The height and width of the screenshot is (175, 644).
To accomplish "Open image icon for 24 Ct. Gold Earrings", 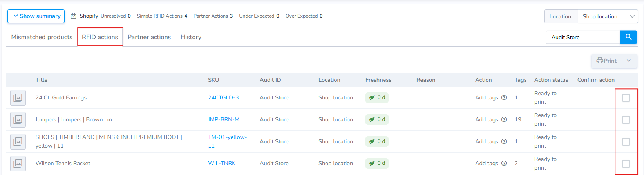I will click(x=18, y=98).
